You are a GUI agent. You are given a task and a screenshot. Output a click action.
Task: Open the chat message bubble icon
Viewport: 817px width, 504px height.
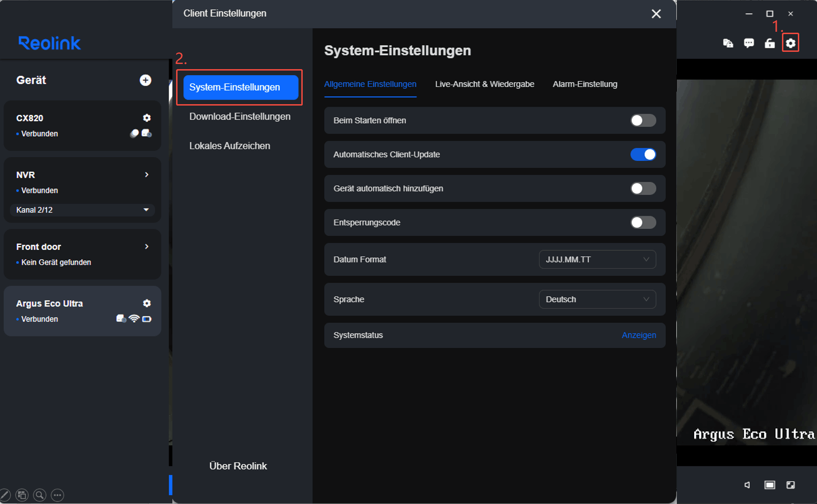coord(749,43)
